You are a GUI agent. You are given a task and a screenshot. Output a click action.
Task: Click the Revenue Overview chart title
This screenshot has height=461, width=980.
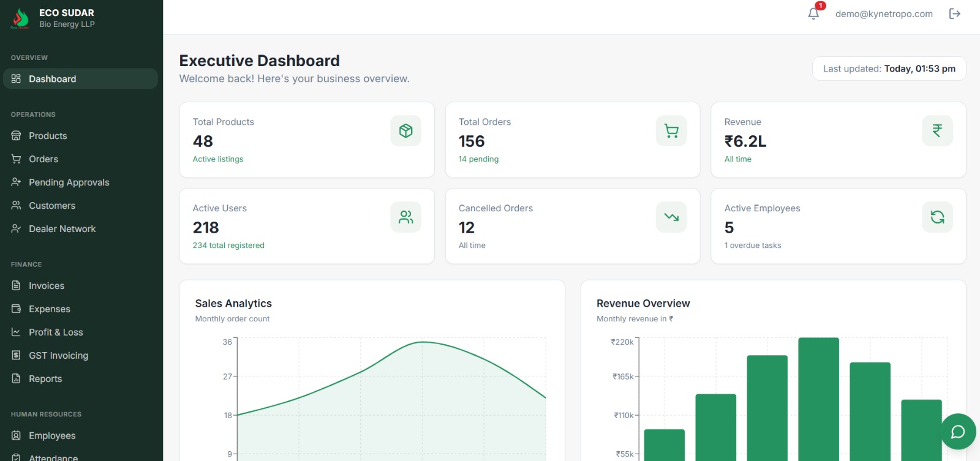[x=643, y=304]
